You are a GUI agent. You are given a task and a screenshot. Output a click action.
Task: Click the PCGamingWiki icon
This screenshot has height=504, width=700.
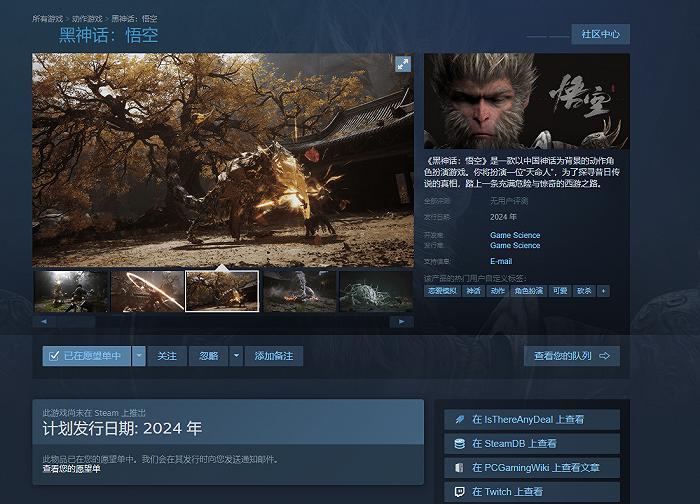pyautogui.click(x=459, y=468)
